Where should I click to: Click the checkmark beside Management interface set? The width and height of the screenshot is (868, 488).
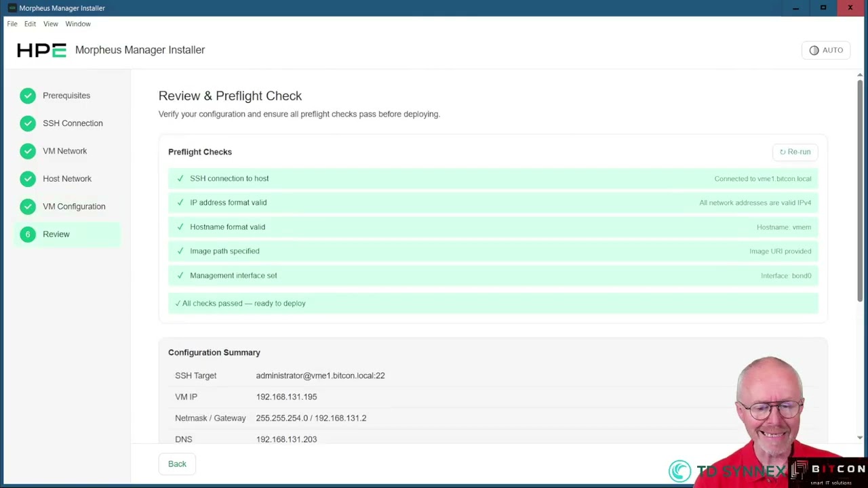180,275
